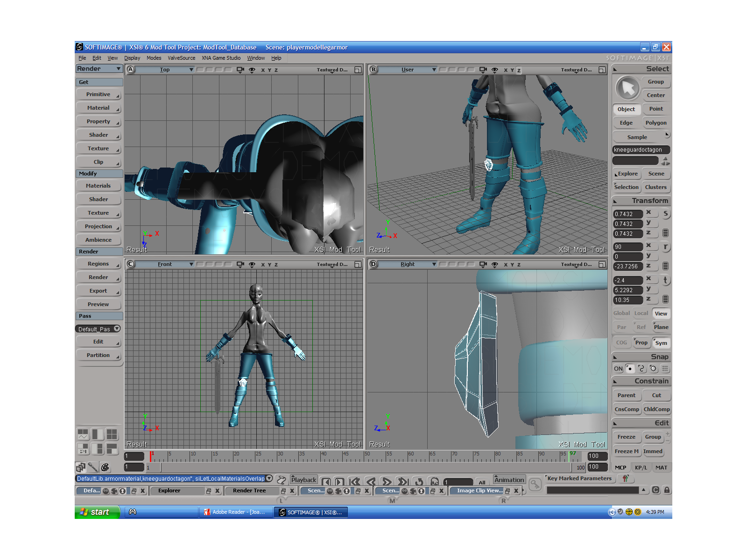Image resolution: width=747 pixels, height=560 pixels.
Task: Click the camera icon in Top viewport
Action: [240, 70]
